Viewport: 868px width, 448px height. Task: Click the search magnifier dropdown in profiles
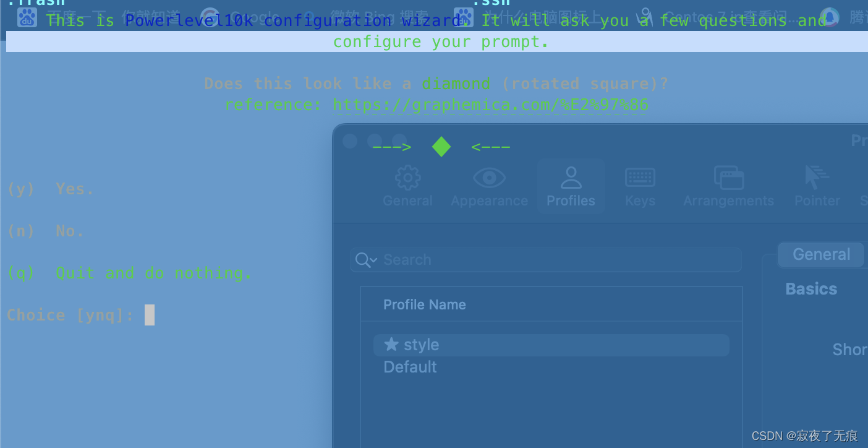(x=366, y=260)
